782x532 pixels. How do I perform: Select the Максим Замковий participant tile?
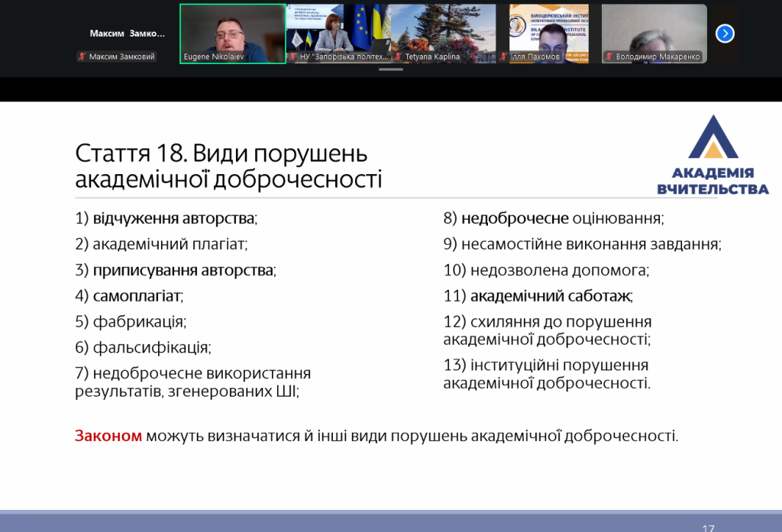127,34
